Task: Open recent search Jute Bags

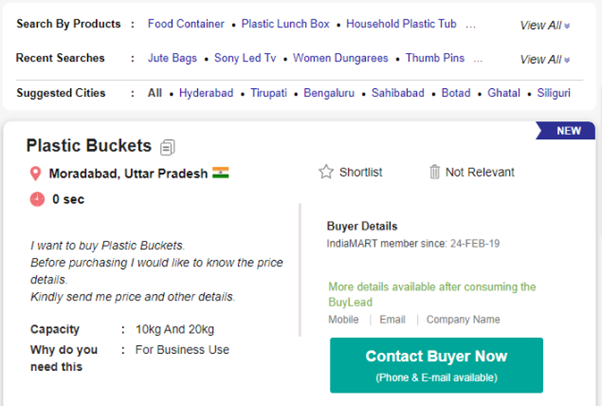Action: (171, 58)
